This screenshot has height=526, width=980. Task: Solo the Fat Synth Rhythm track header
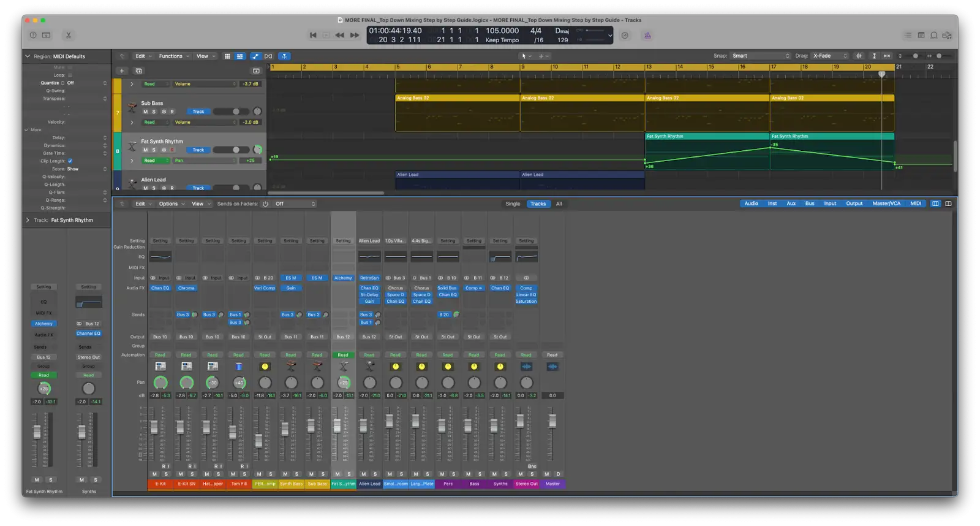(154, 150)
